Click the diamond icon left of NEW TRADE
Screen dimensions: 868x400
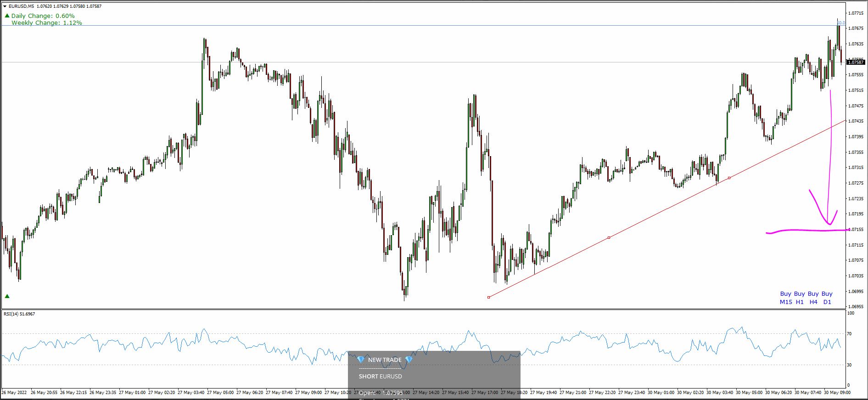(360, 360)
